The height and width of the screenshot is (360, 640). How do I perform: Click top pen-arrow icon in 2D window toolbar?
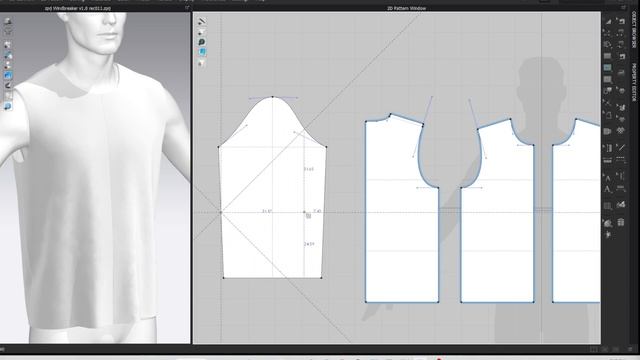coord(202,21)
